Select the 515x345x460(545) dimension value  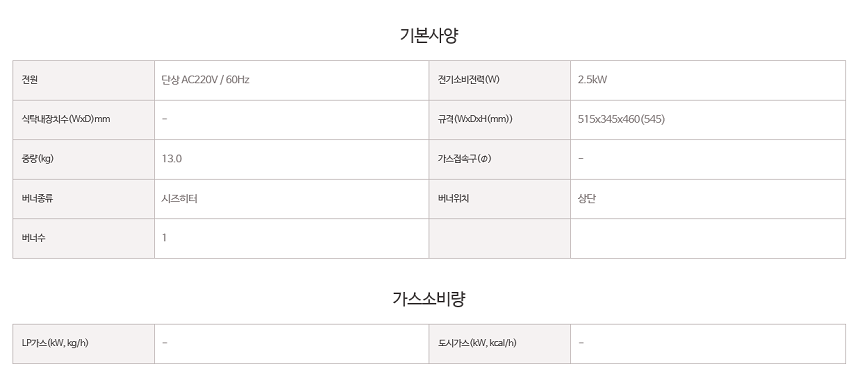coord(621,119)
